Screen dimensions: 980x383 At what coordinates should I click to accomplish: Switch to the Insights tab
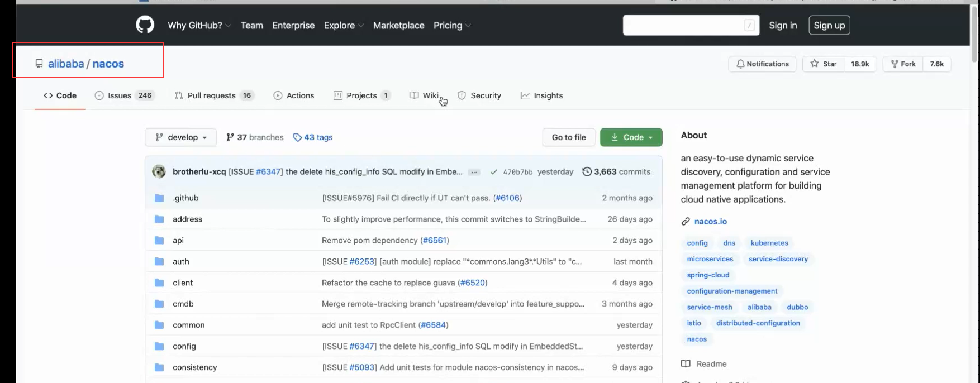(x=542, y=95)
